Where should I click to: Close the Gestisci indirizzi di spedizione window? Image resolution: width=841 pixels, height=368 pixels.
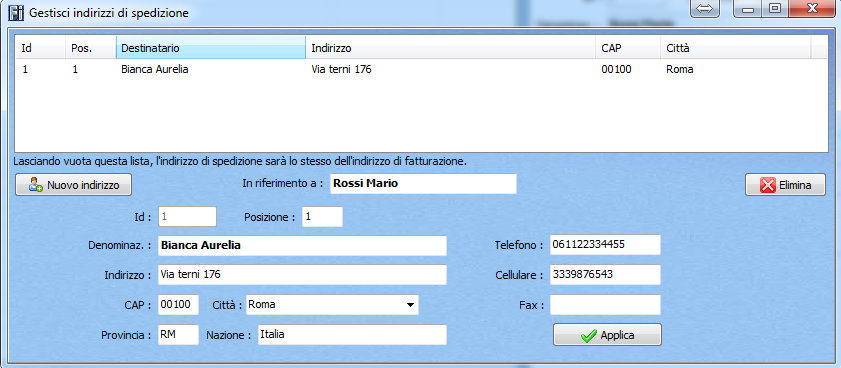click(x=813, y=9)
